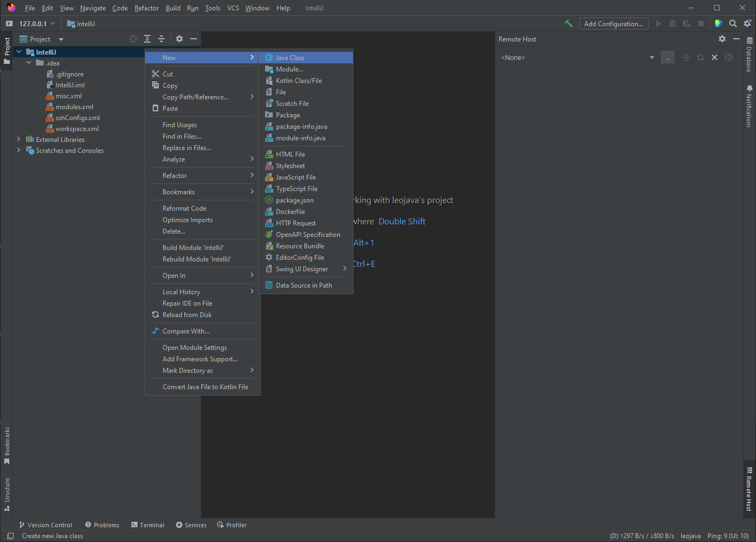Hide the Project panel with minus icon
756x542 pixels.
tap(194, 39)
